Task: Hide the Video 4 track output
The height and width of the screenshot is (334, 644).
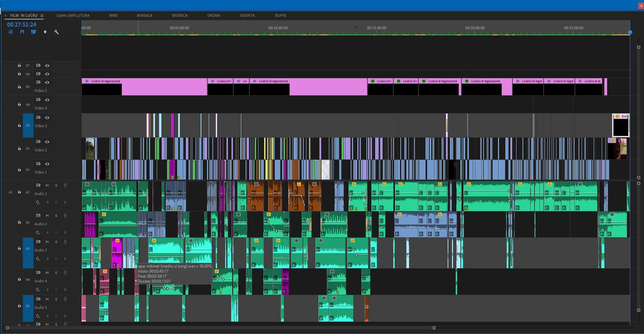Action: pos(47,100)
